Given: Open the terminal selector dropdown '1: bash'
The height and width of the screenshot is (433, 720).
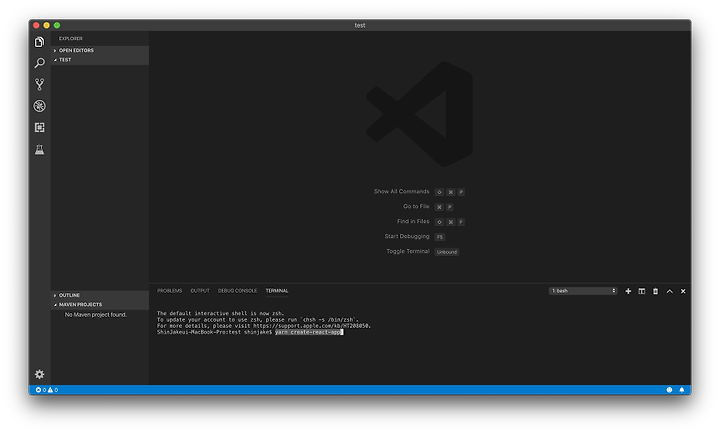Looking at the screenshot, I should [583, 291].
